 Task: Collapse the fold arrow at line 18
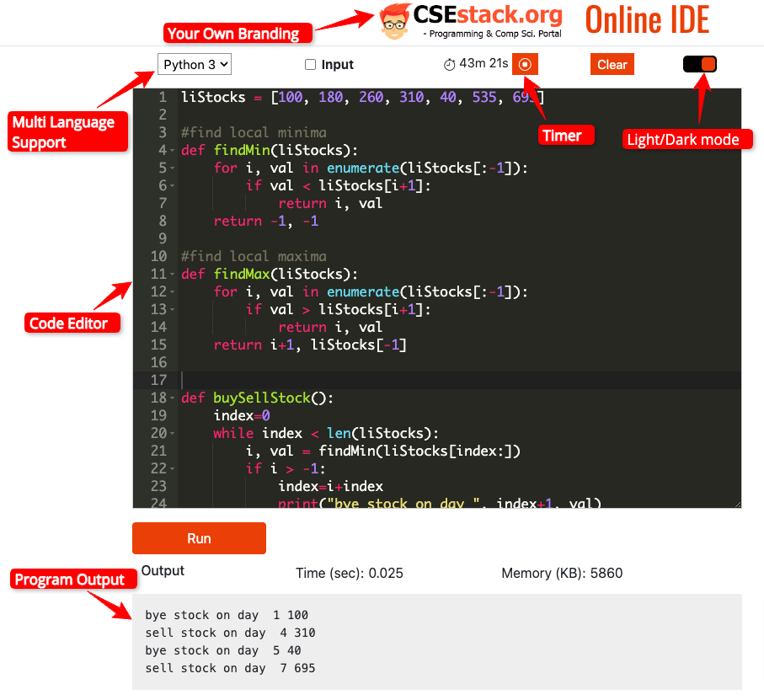(173, 398)
